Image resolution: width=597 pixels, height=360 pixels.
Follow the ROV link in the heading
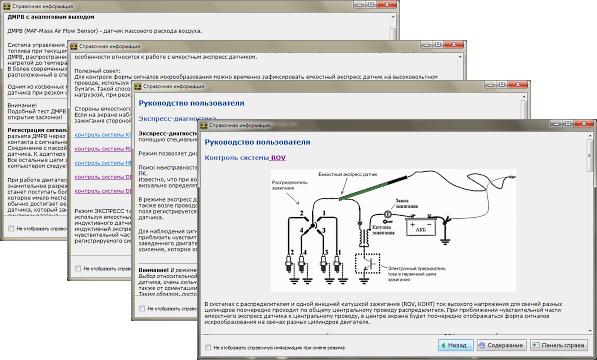click(278, 158)
